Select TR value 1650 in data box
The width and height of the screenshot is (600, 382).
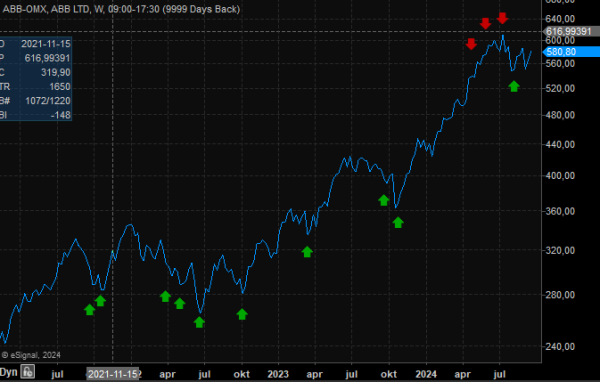click(60, 87)
